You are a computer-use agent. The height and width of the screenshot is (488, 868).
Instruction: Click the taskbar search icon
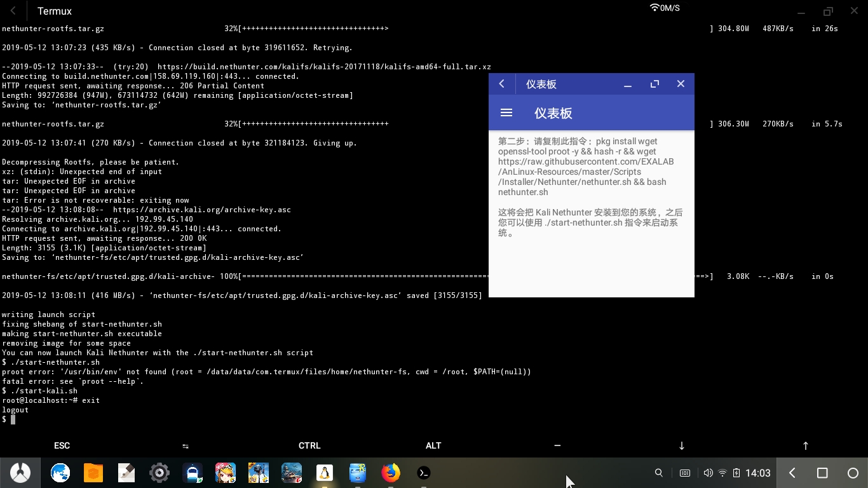click(x=659, y=473)
